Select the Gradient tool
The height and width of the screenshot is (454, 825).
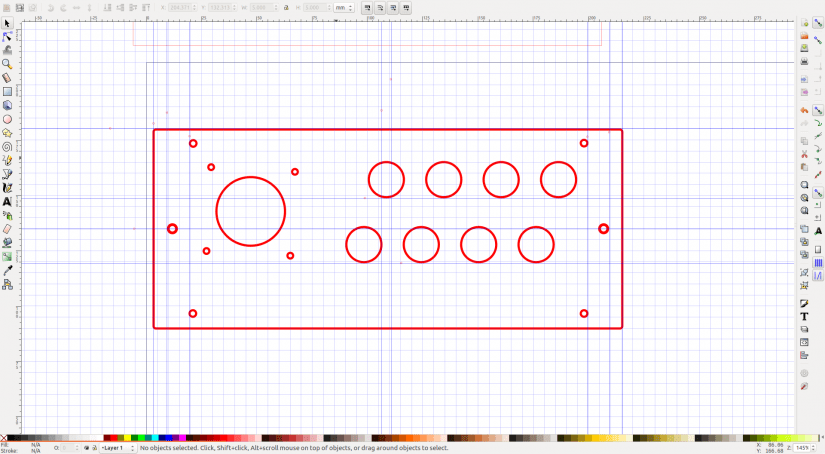click(x=7, y=257)
